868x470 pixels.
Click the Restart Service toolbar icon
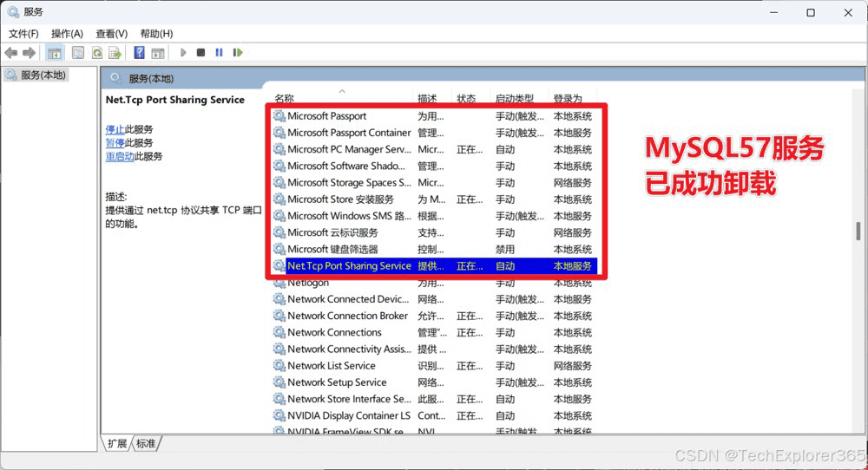tap(238, 53)
